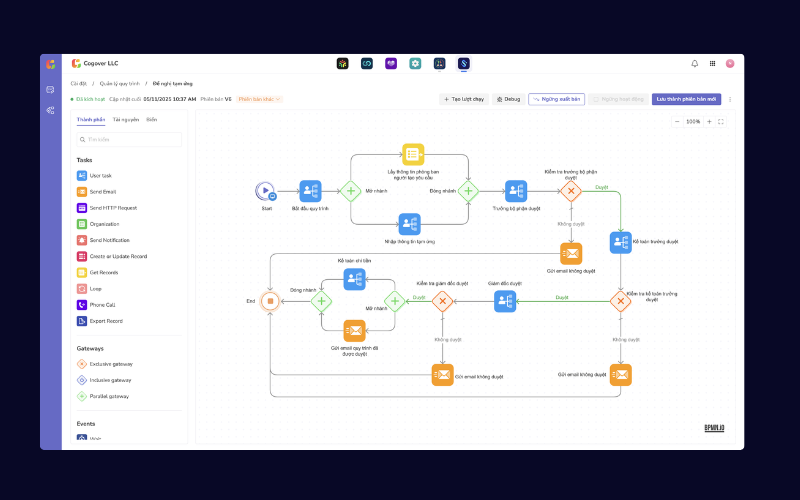The image size is (800, 500).
Task: Select the Bắt đầu quy trình task node
Action: click(x=310, y=191)
